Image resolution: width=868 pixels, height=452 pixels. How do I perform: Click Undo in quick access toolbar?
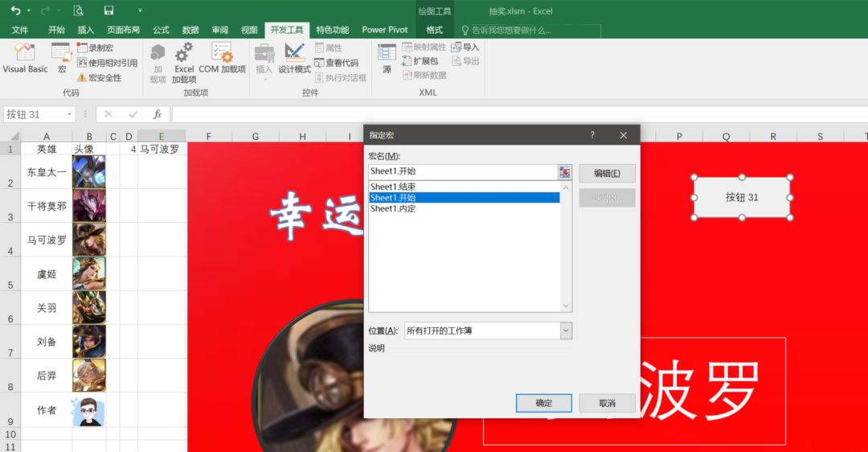15,10
